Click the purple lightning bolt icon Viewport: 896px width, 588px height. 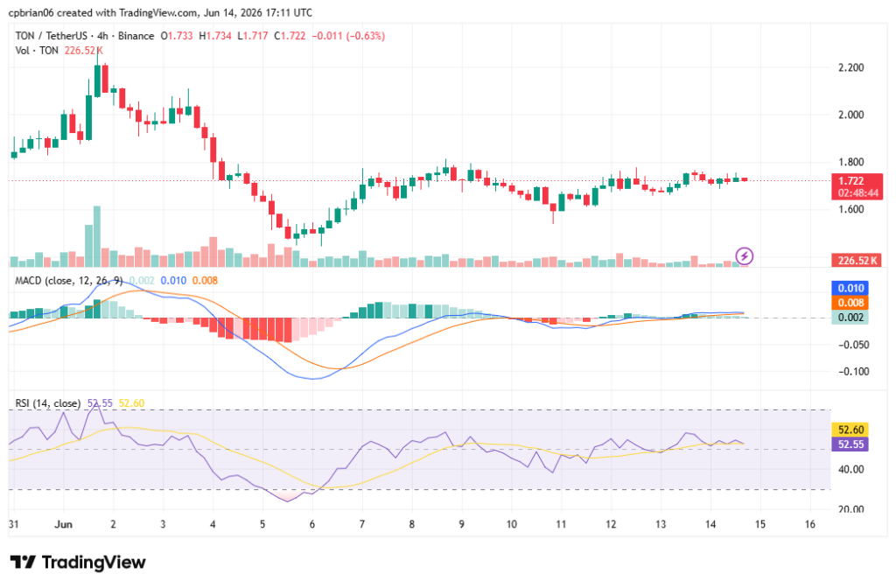(744, 256)
